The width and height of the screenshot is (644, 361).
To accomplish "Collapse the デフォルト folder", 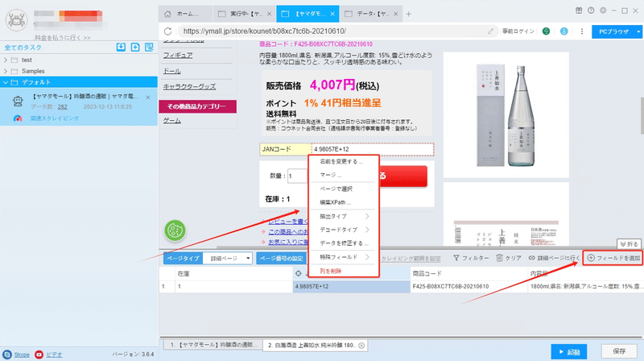I will click(6, 83).
